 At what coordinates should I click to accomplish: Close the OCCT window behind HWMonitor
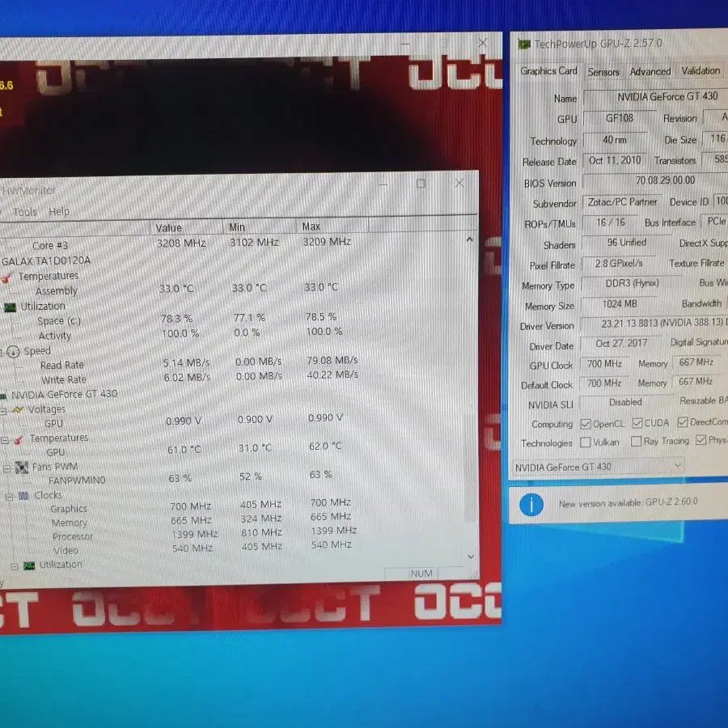[x=483, y=43]
